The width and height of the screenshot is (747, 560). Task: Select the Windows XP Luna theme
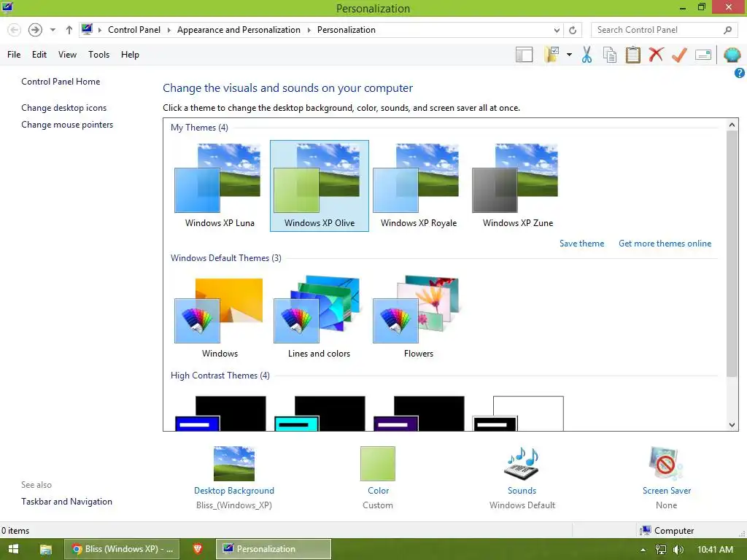[220, 186]
